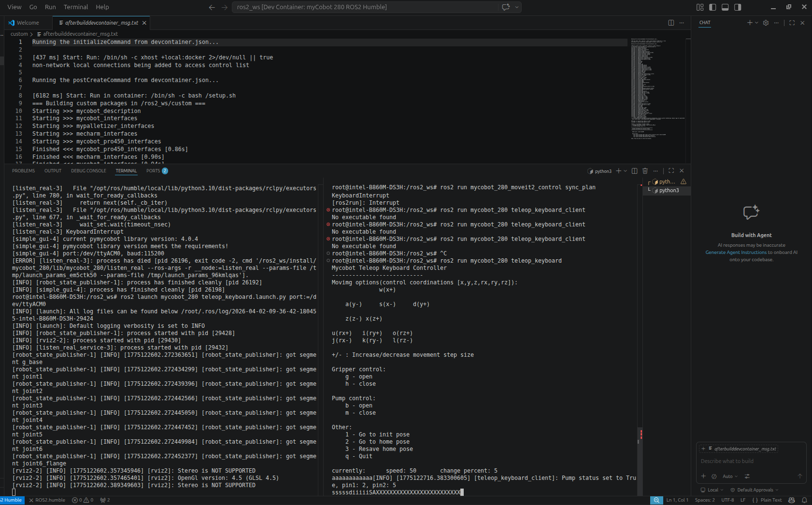Click attached afterbuilddevcontainer_msg.txt context chip
The image size is (812, 505).
click(739, 449)
